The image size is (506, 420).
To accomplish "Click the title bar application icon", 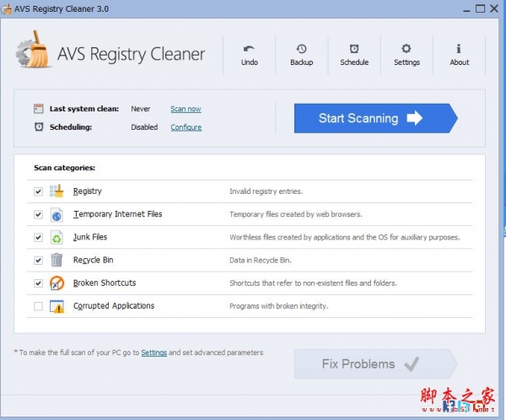I will pos(7,8).
